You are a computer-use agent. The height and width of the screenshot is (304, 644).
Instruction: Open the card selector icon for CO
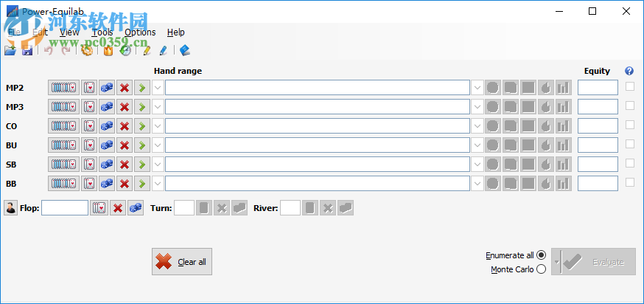pos(89,126)
